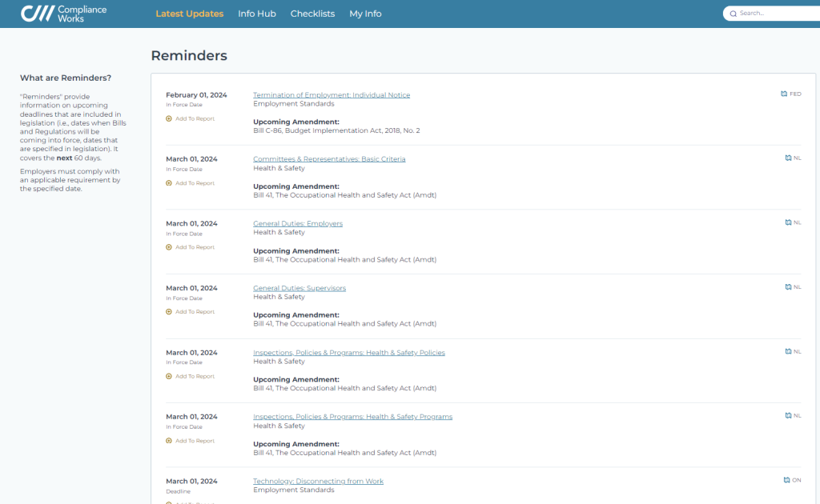Click the FED jurisdiction map icon

784,94
